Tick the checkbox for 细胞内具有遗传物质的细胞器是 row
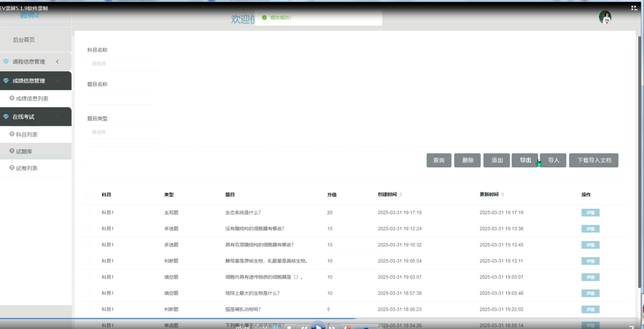The image size is (644, 329). (88, 277)
